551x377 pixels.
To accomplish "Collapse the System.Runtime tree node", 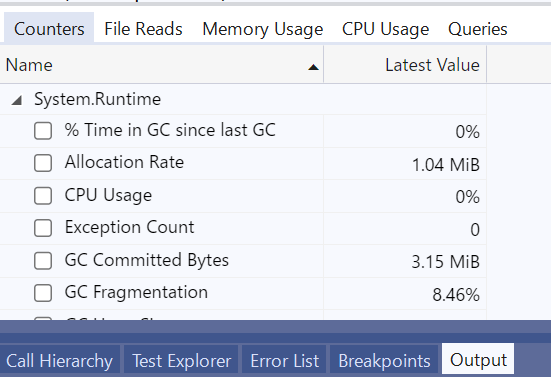I will click(x=17, y=101).
